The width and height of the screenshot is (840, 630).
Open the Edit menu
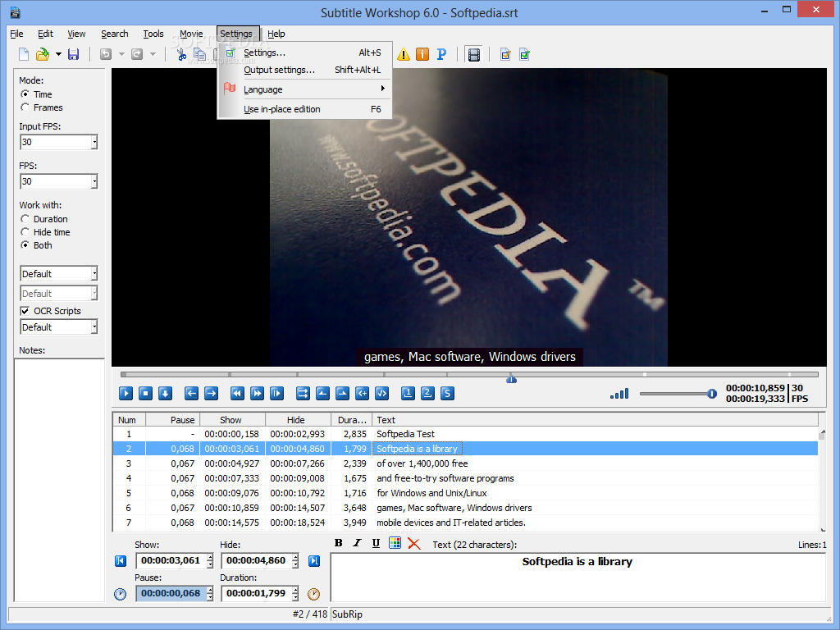click(45, 34)
